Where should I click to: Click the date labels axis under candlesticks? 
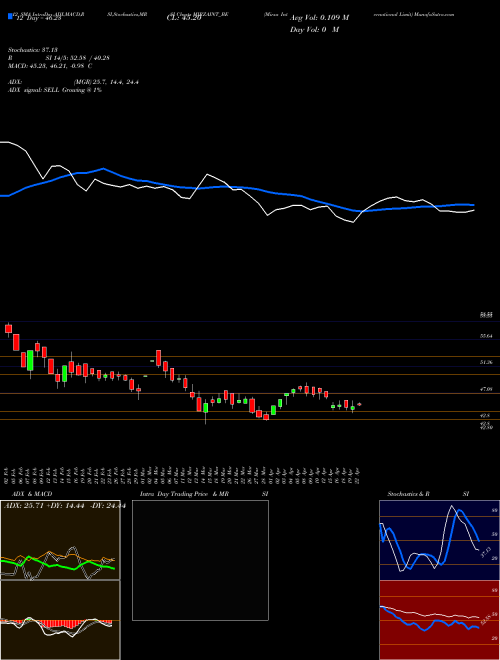[x=184, y=476]
